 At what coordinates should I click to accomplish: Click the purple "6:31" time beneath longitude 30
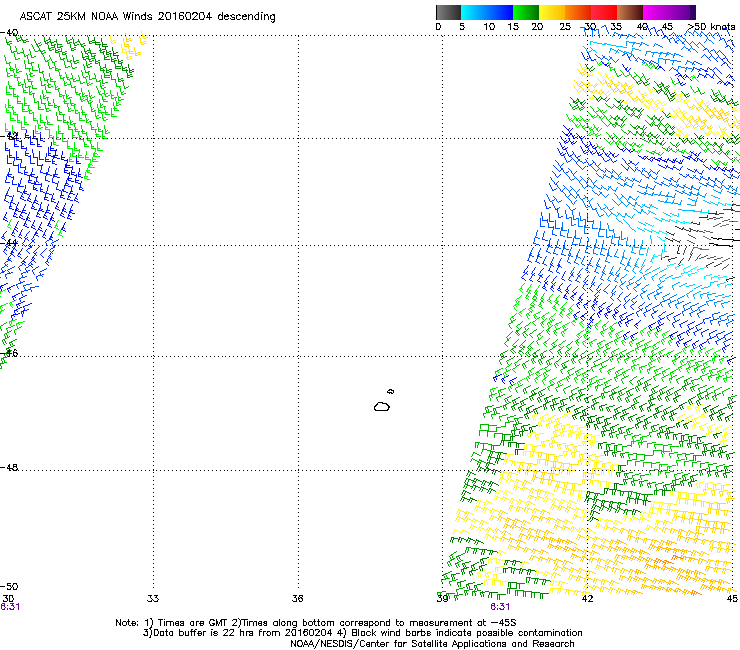10,607
